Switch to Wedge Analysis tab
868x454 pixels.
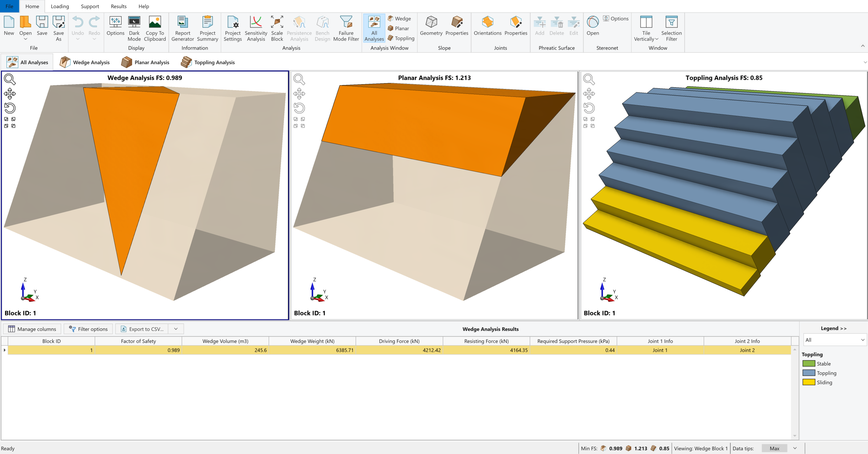[85, 62]
